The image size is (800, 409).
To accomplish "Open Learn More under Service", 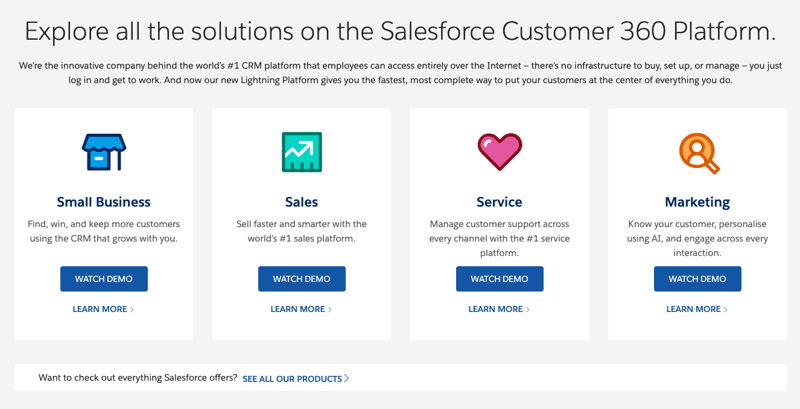I will (x=496, y=310).
